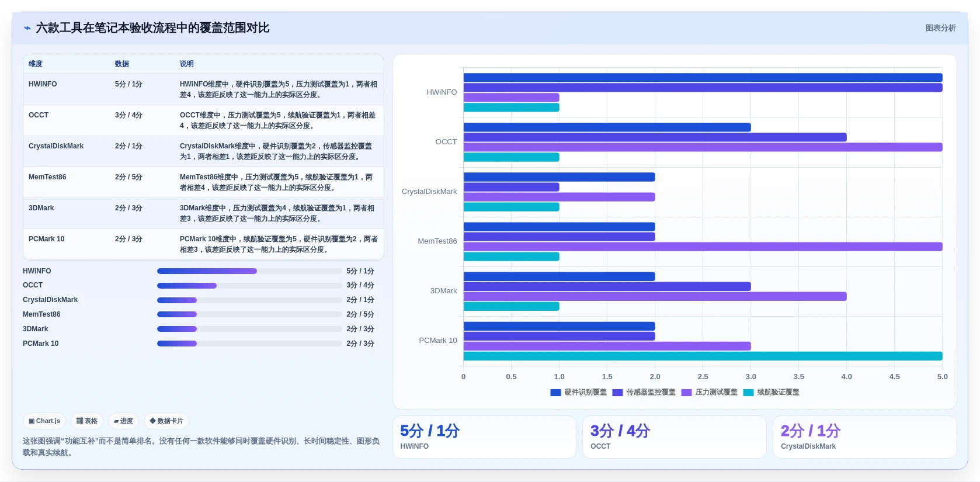Screen dimensions: 980x482
Task: Click the 进度 chip
Action: pyautogui.click(x=123, y=421)
